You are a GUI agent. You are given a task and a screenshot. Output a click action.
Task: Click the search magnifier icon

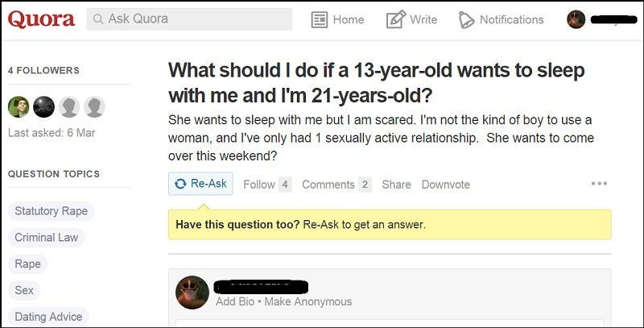97,19
